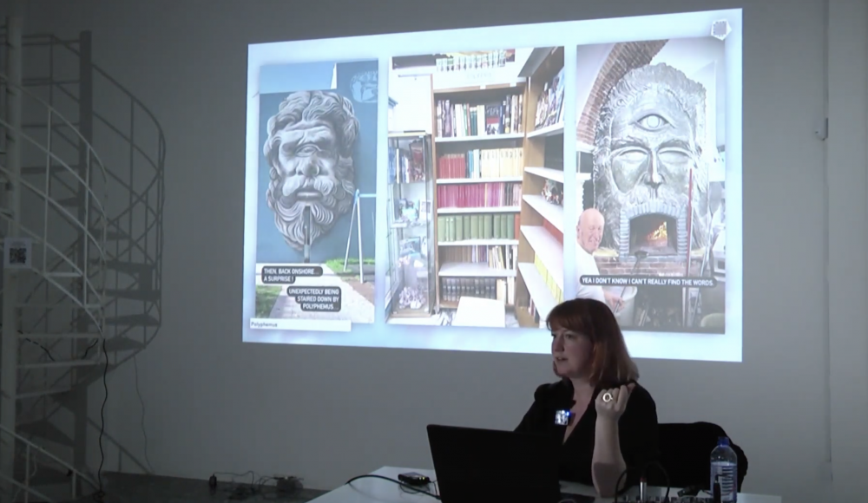Click the hexagon logo icon on slide corner

(x=720, y=29)
